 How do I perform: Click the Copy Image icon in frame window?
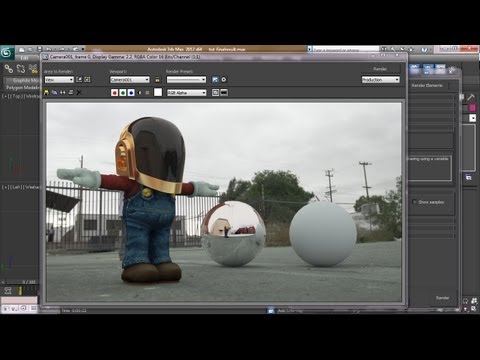tap(54, 92)
